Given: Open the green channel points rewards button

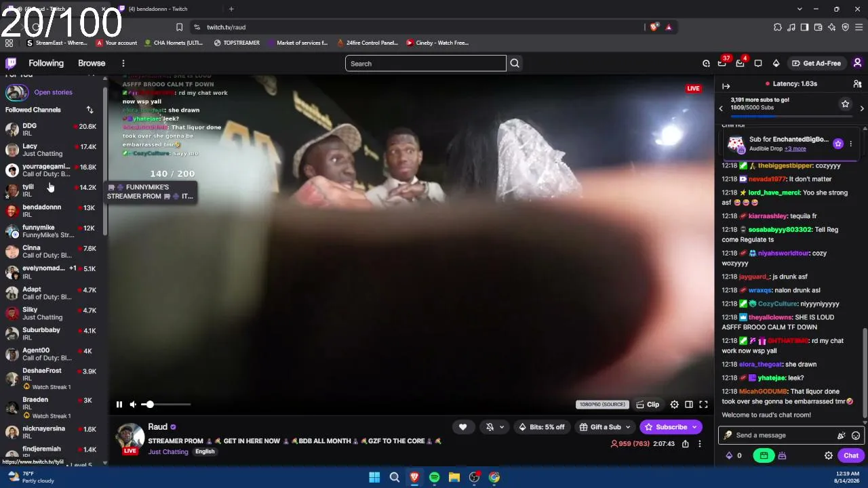Looking at the screenshot, I should point(764,456).
